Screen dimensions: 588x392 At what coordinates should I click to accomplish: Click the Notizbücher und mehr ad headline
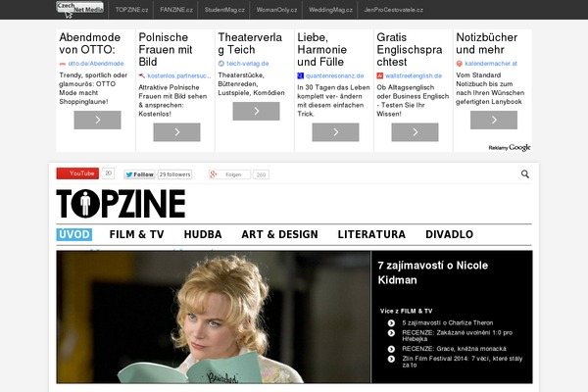pos(487,43)
